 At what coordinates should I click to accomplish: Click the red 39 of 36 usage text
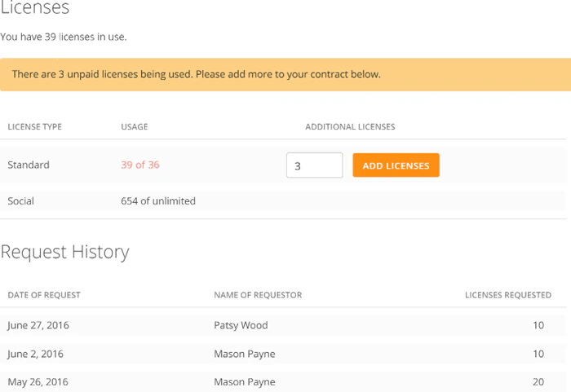click(x=139, y=165)
